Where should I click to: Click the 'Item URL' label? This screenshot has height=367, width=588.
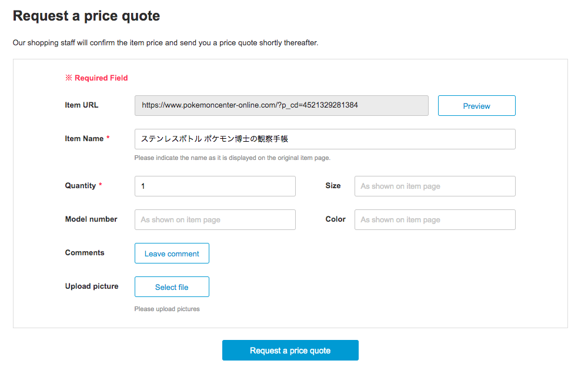(x=81, y=105)
